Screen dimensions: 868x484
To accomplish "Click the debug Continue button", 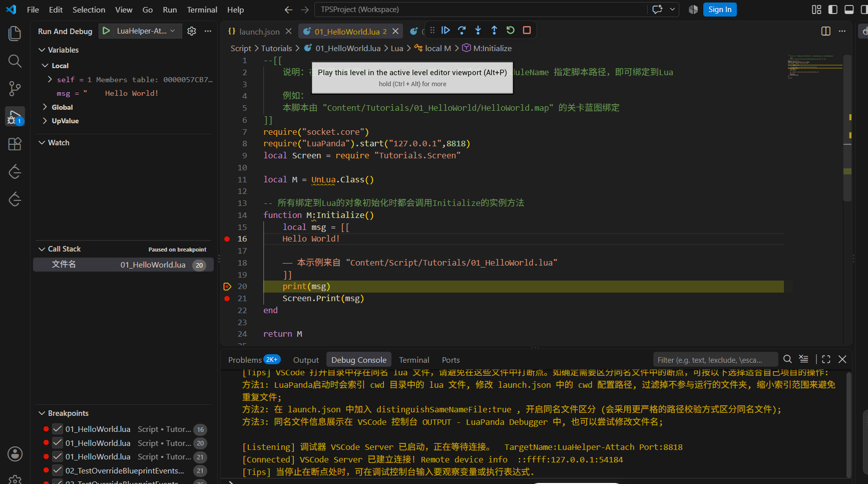I will click(x=446, y=30).
